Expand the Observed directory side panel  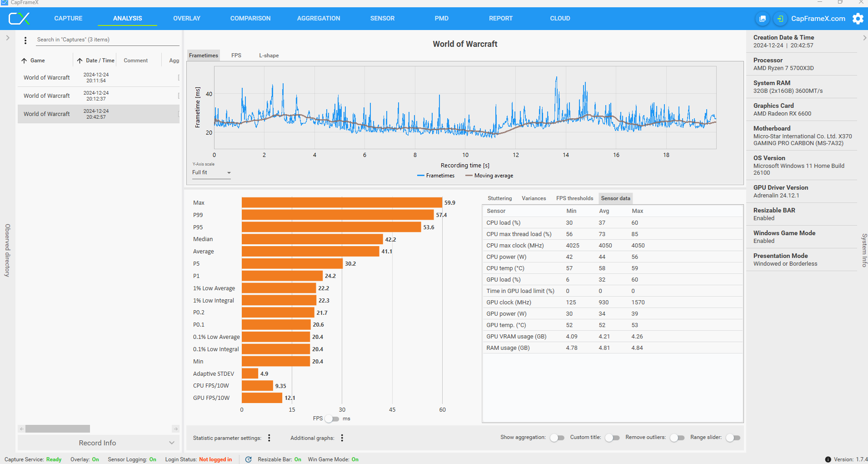[7, 38]
